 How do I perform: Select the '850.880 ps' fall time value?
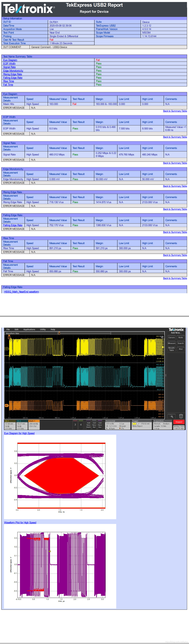click(x=59, y=271)
